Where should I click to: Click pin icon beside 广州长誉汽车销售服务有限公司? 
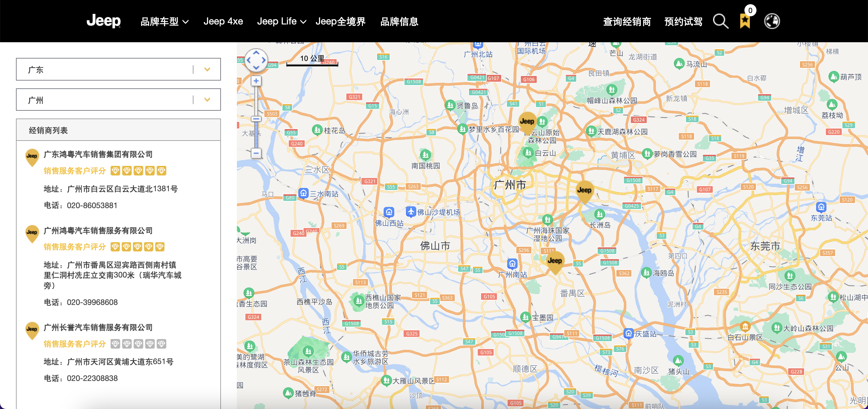tap(32, 331)
